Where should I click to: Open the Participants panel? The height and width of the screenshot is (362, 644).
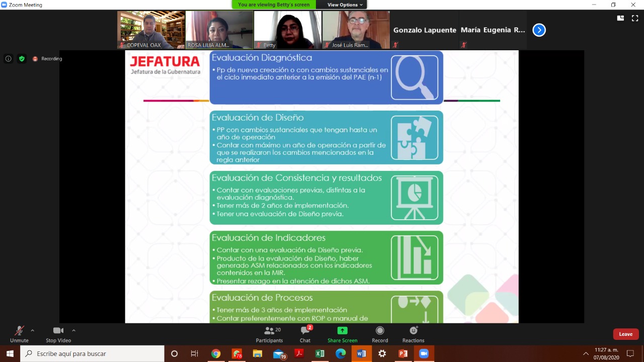pos(269,334)
